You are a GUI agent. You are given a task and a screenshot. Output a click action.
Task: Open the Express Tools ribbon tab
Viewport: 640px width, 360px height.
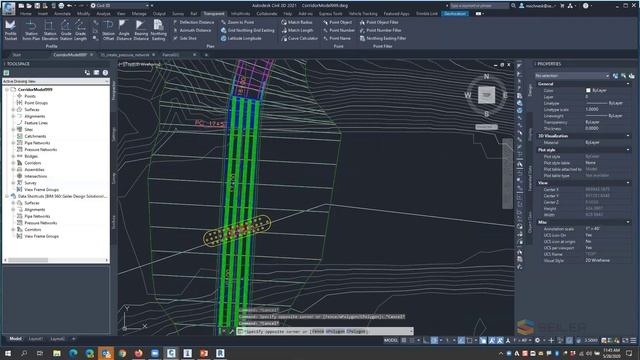coord(330,14)
